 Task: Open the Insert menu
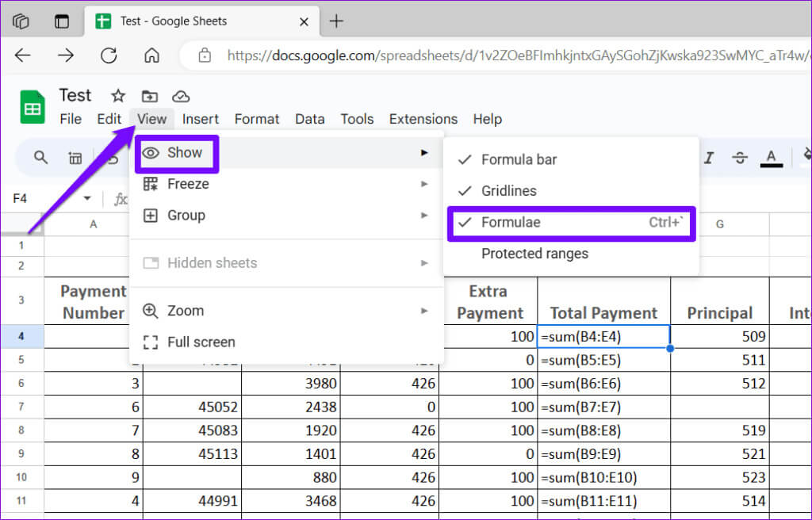click(201, 119)
